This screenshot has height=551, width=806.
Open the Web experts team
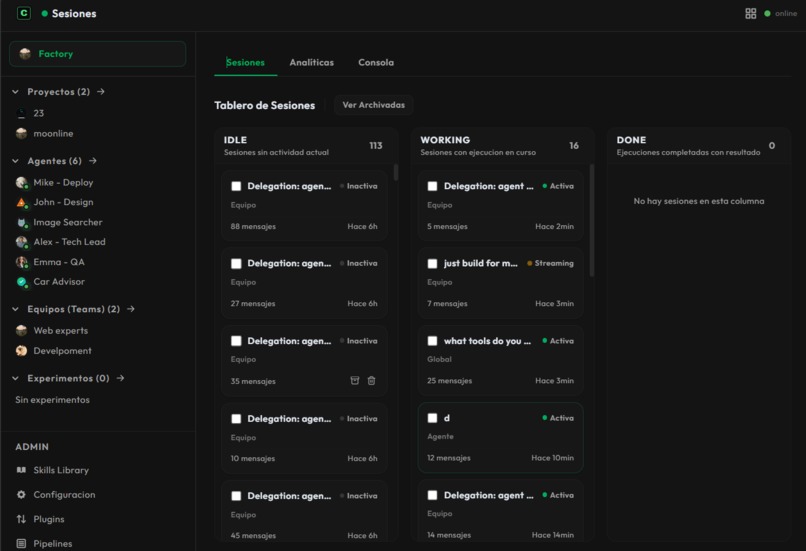click(61, 330)
